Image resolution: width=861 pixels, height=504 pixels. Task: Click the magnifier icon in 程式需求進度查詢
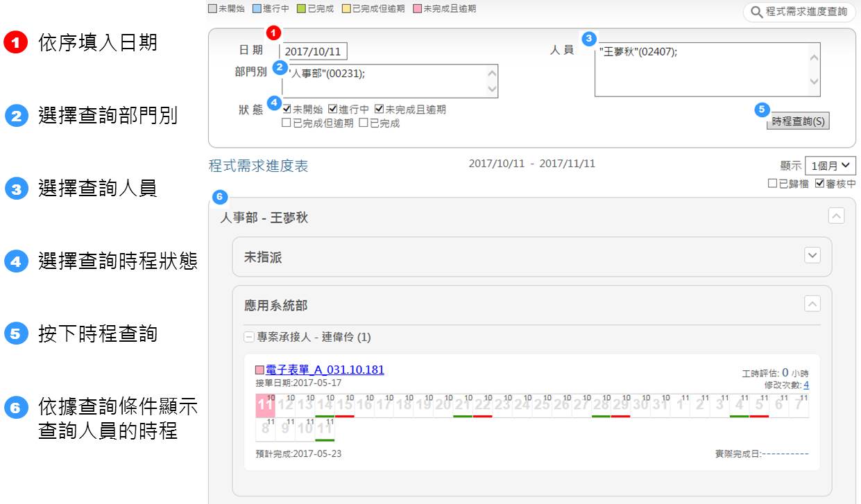(756, 12)
